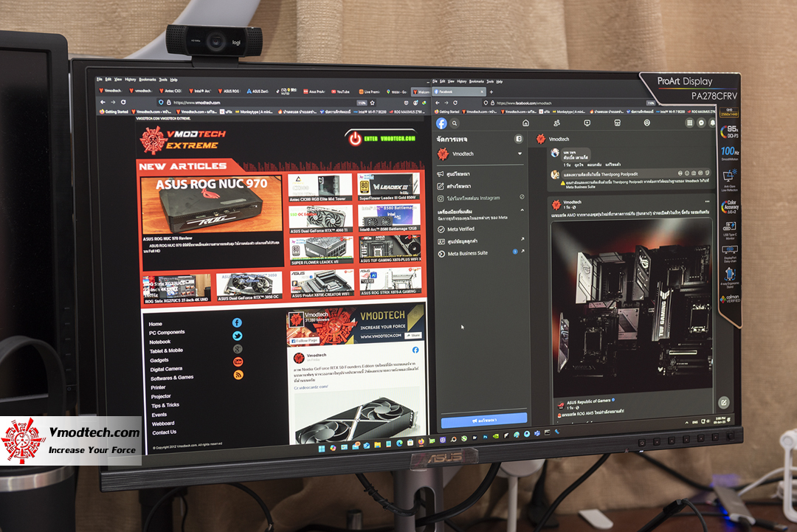Open Microsoft Edge from the taskbar
This screenshot has width=797, height=532.
pos(399,443)
